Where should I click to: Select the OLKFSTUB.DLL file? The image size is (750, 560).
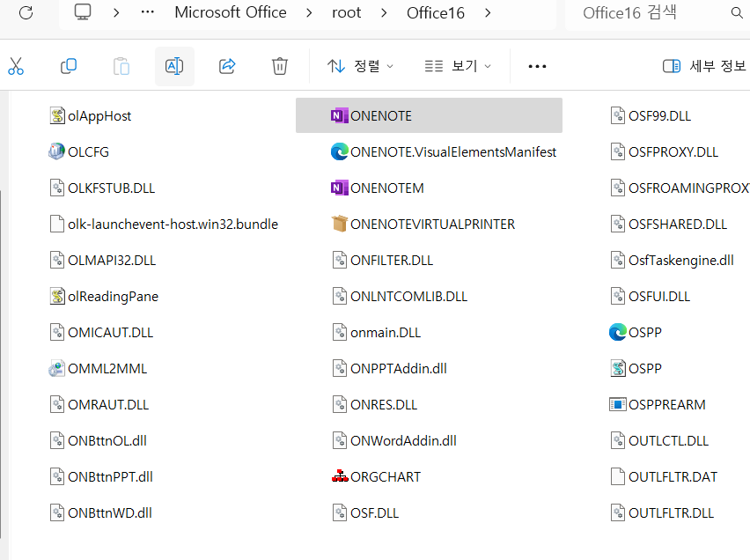[x=102, y=188]
